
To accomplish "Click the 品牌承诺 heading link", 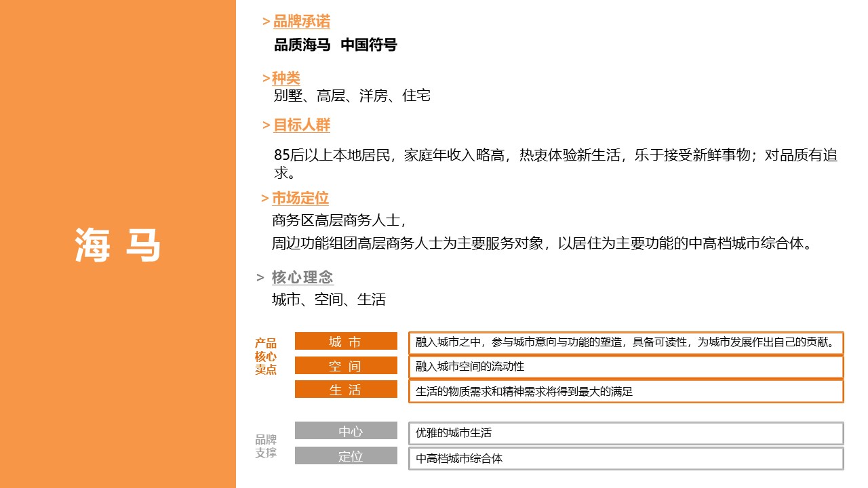I will [300, 21].
